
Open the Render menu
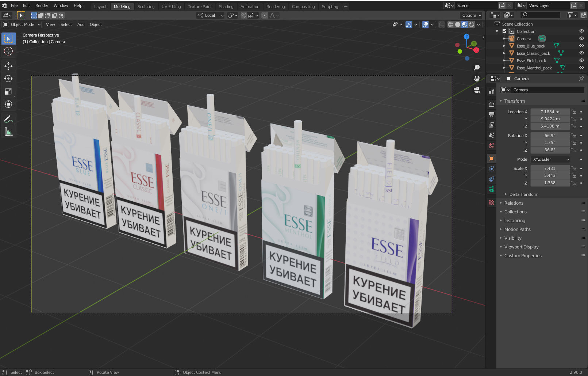click(x=42, y=5)
